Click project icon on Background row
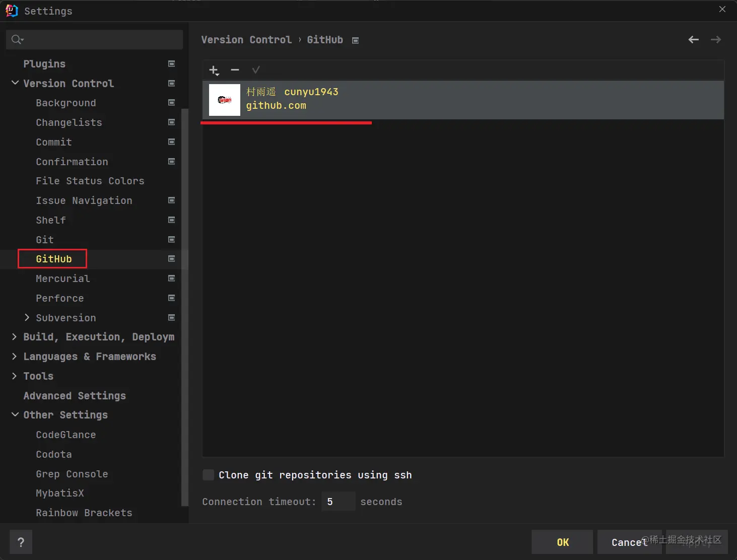This screenshot has width=737, height=560. tap(171, 102)
